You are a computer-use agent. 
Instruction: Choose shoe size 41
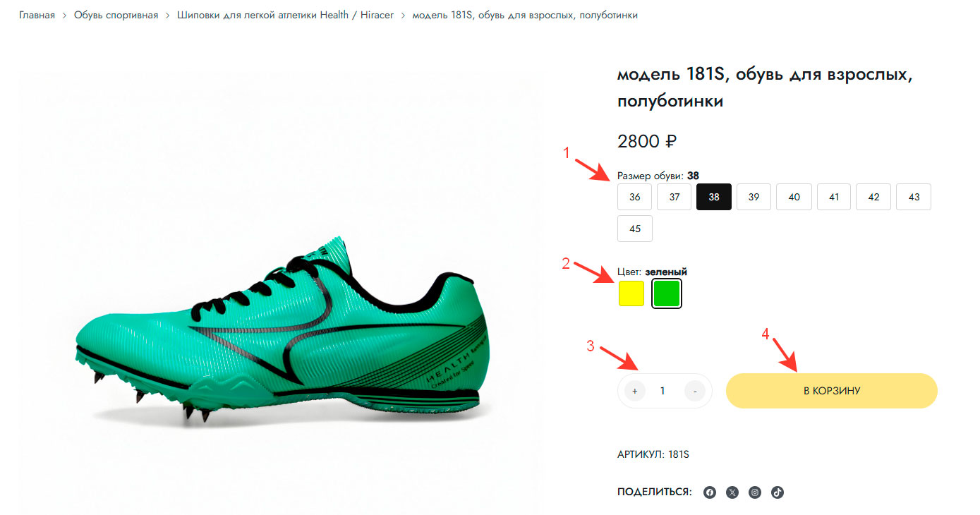coord(835,197)
